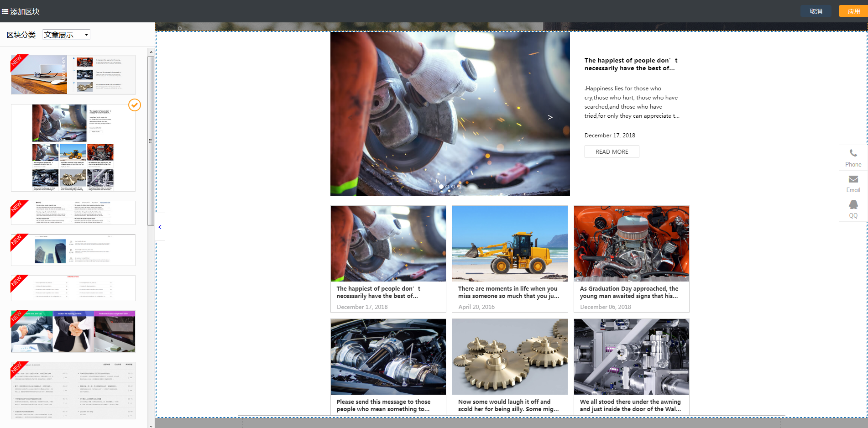Image resolution: width=868 pixels, height=428 pixels.
Task: Click the Phone contact icon
Action: coord(853,154)
